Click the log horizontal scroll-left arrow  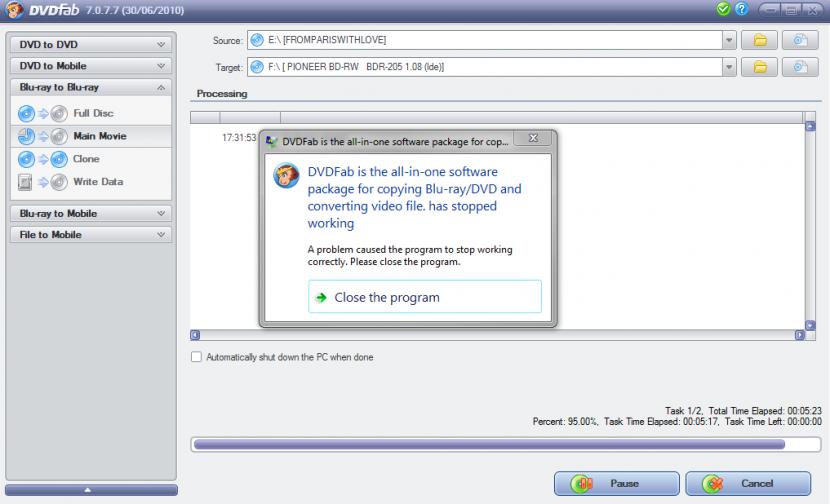point(195,335)
